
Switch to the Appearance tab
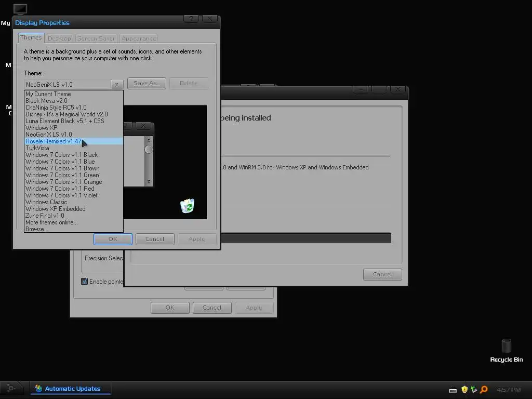pos(139,38)
